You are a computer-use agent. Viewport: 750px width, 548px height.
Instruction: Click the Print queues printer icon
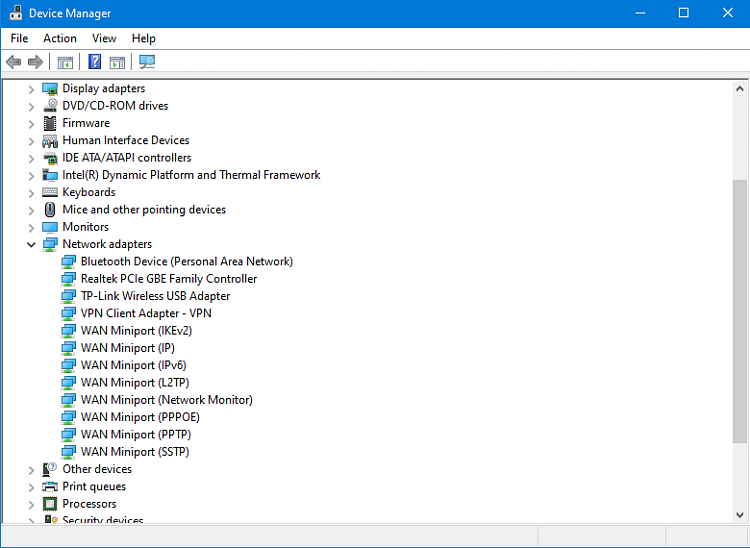click(x=50, y=487)
